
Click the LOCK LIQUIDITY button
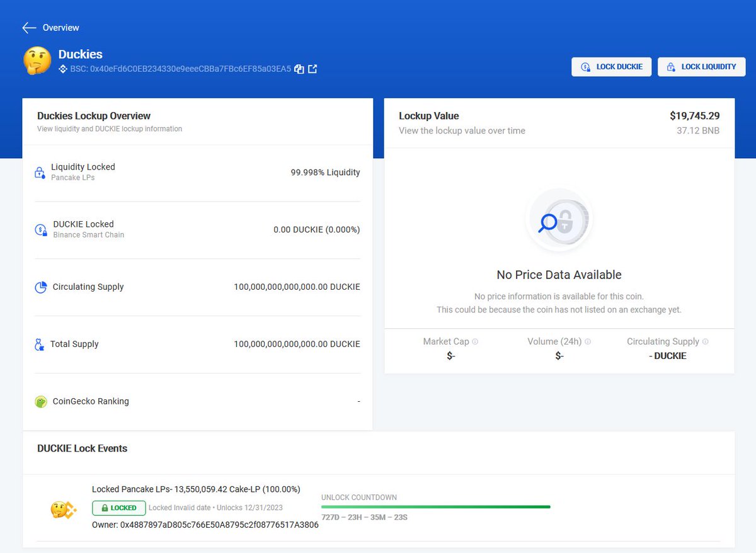[x=701, y=67]
